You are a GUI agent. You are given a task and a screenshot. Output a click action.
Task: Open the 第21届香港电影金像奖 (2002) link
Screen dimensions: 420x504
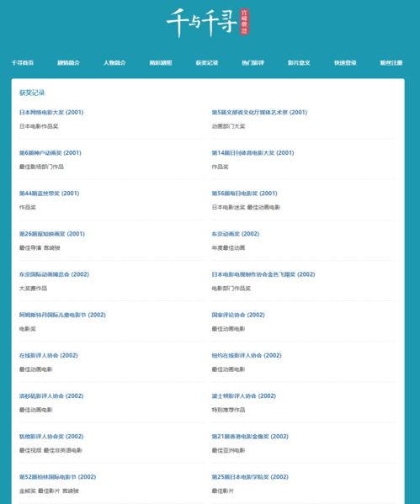click(x=250, y=436)
